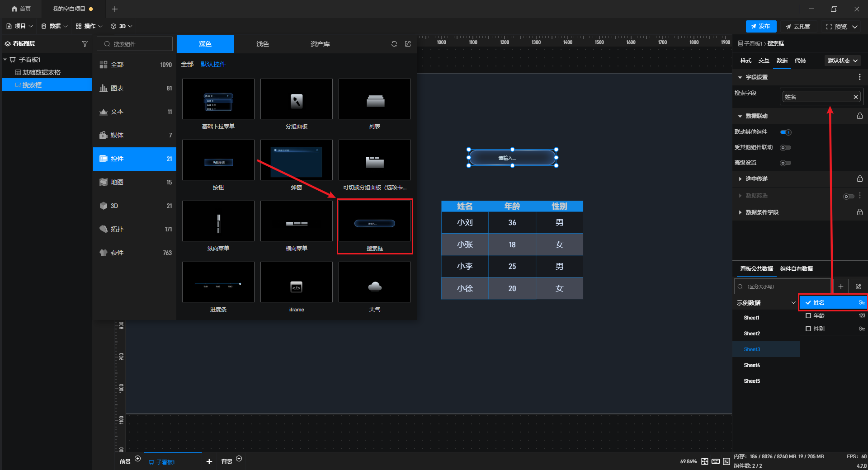Enable the 受其他组件联动 switch

point(786,148)
